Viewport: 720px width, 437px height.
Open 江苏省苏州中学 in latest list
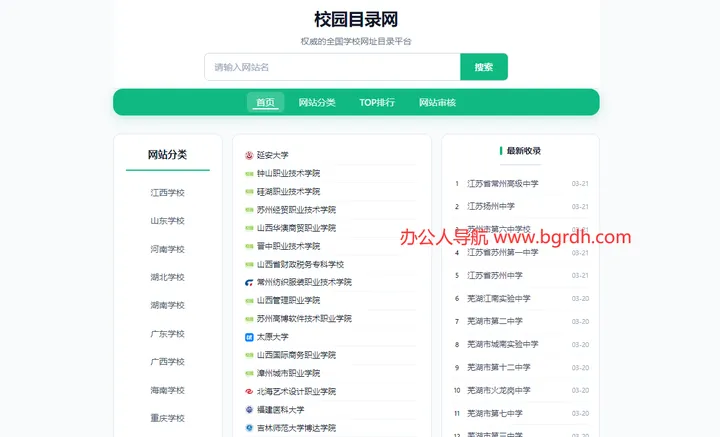point(495,275)
